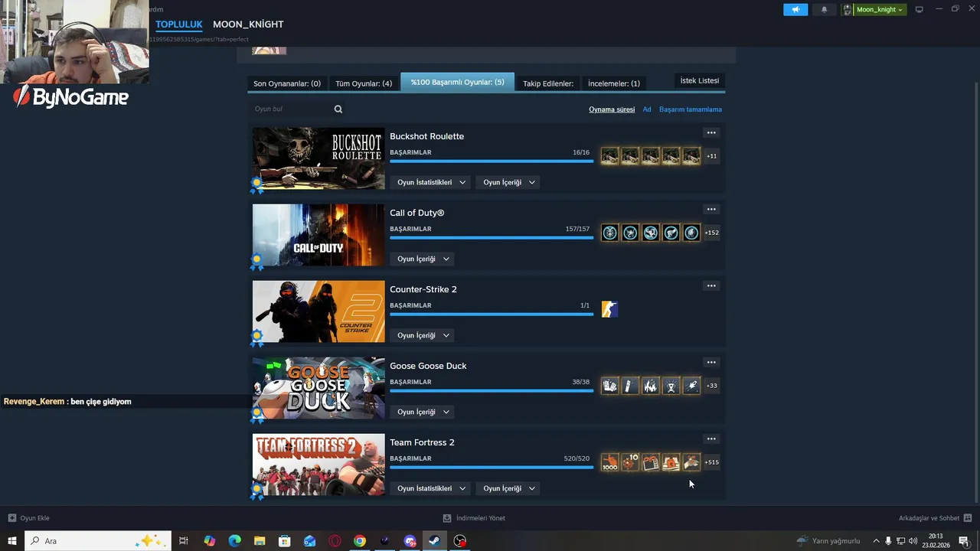Screen dimensions: 980x551
Task: Click the Big Picture monitor icon at top right
Action: tap(920, 9)
